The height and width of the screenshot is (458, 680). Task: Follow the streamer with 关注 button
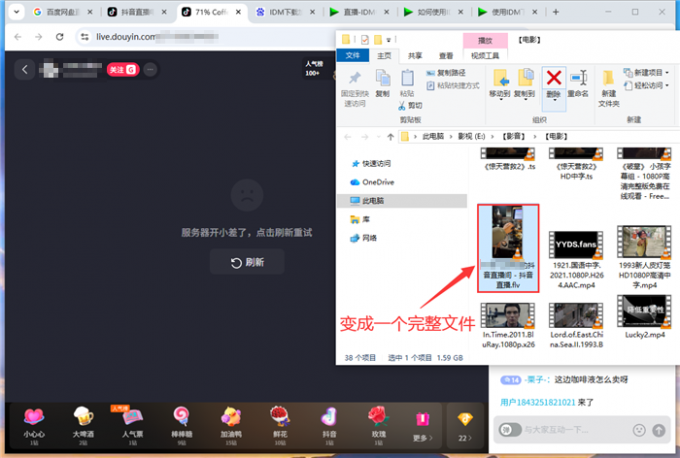123,70
